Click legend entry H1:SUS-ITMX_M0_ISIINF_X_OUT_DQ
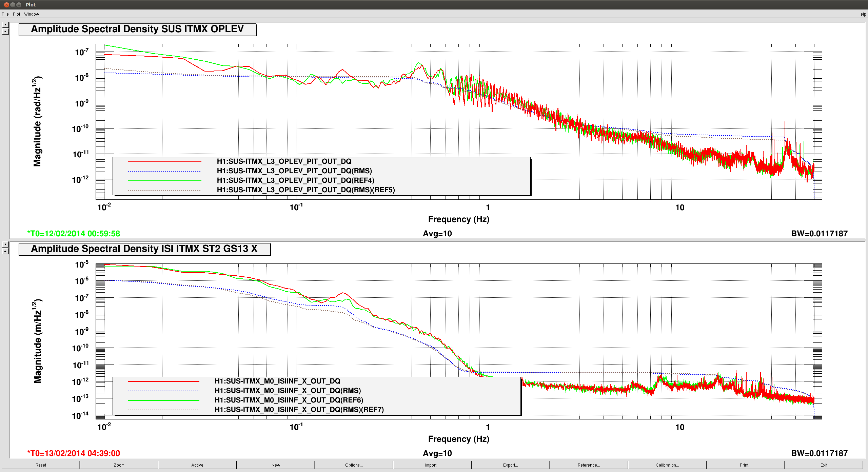Image resolution: width=868 pixels, height=472 pixels. pos(277,381)
